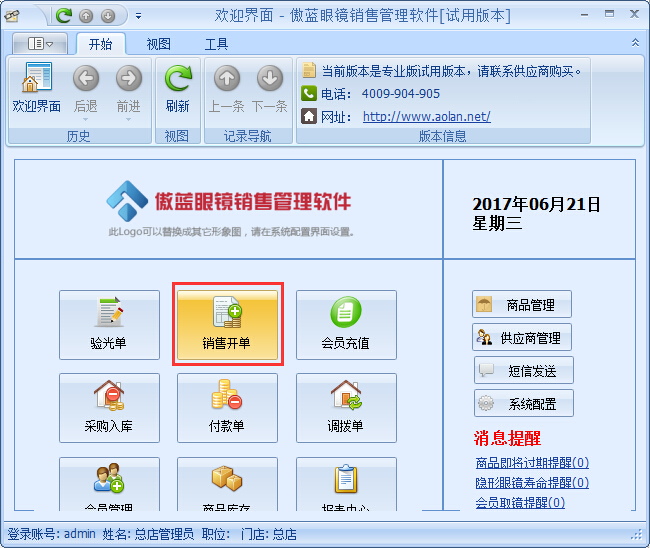
Task: Go to 上一条 previous record
Action: 226,88
